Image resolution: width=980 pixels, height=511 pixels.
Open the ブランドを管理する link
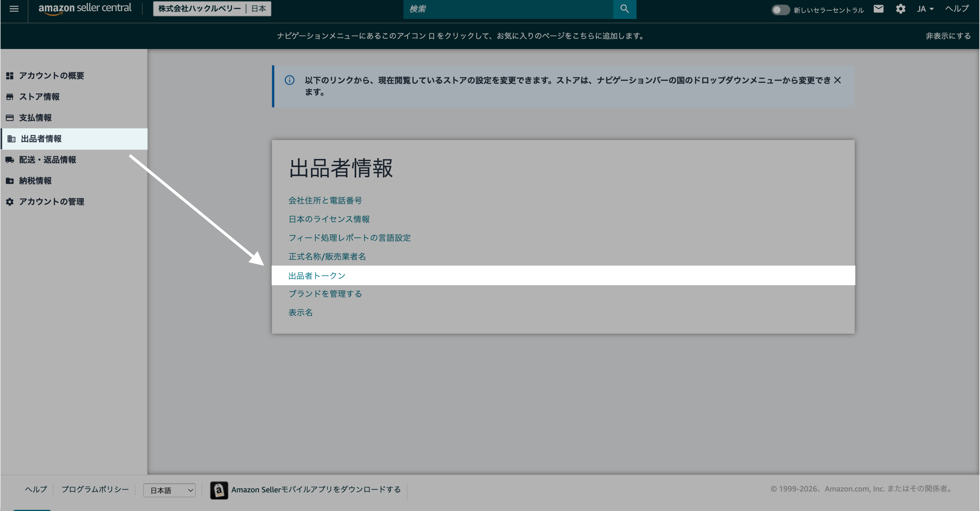pos(325,294)
